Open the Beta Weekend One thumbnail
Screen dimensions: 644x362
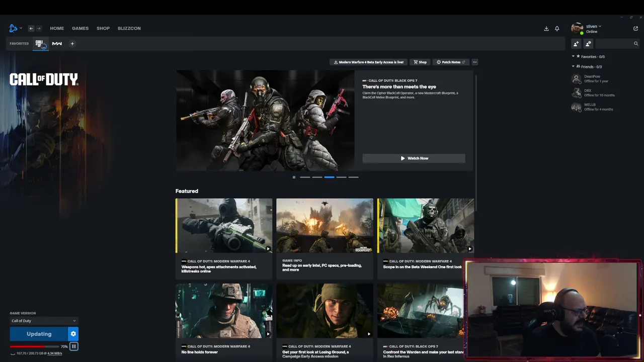[x=426, y=226]
